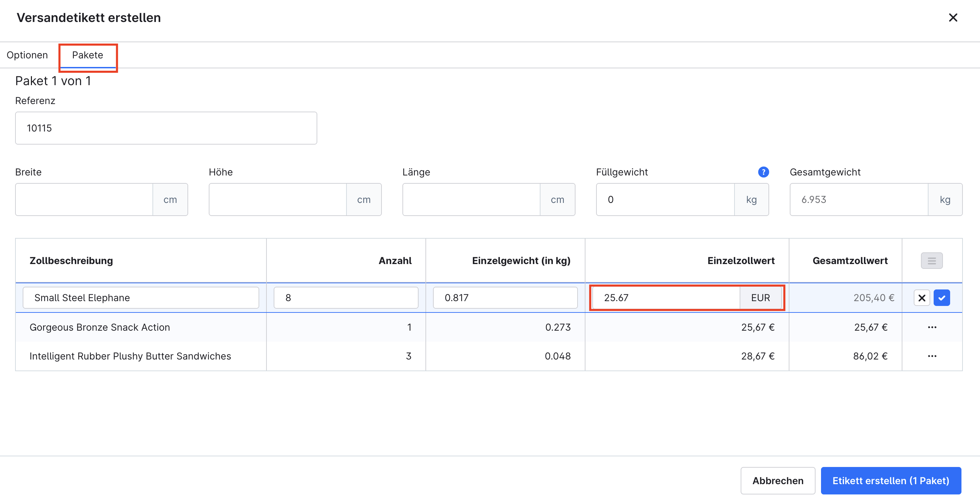Screen dimensions: 980x502
Task: Focus the Breite width field
Action: click(84, 199)
